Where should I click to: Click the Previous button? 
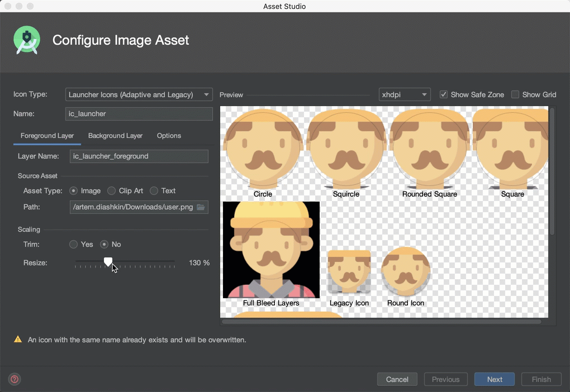tap(446, 379)
